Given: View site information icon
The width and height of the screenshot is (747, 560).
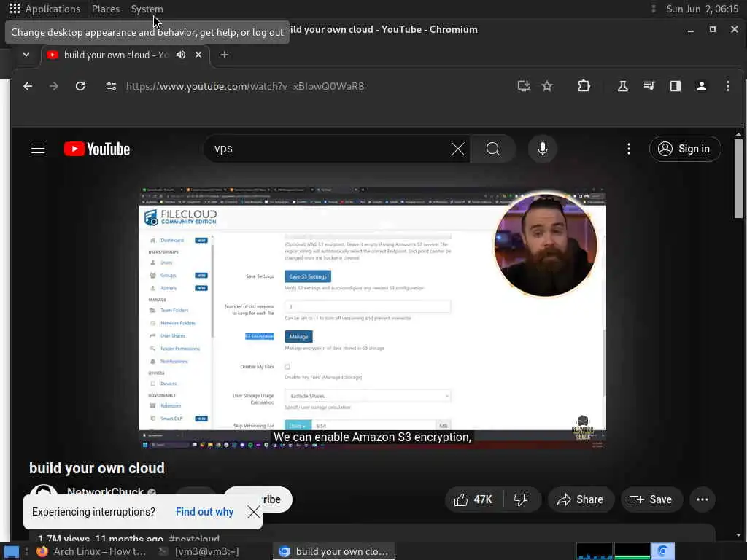Looking at the screenshot, I should 112,86.
